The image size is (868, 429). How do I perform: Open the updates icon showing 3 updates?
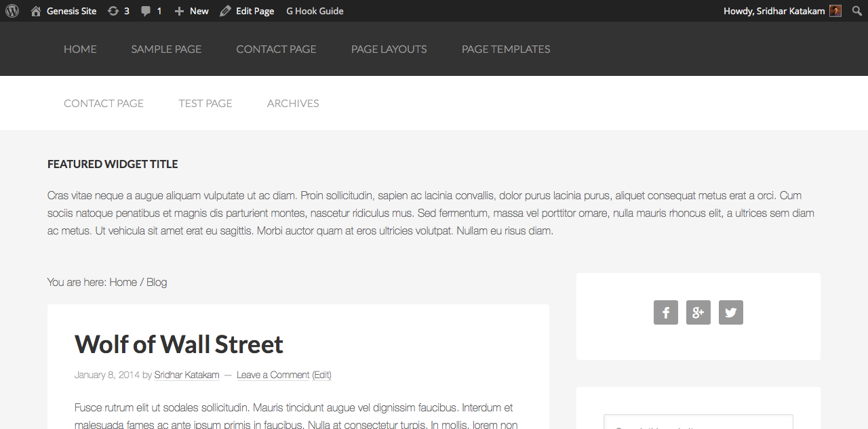pos(117,10)
